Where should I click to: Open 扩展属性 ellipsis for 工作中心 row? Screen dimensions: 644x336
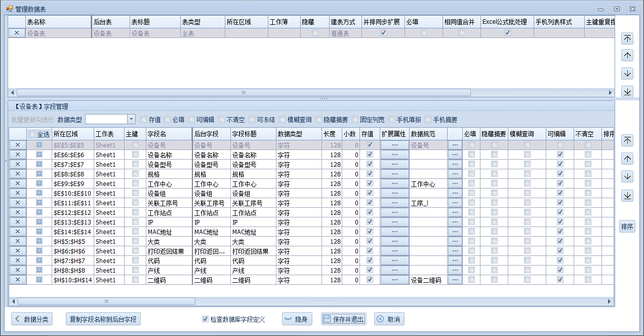click(x=394, y=184)
